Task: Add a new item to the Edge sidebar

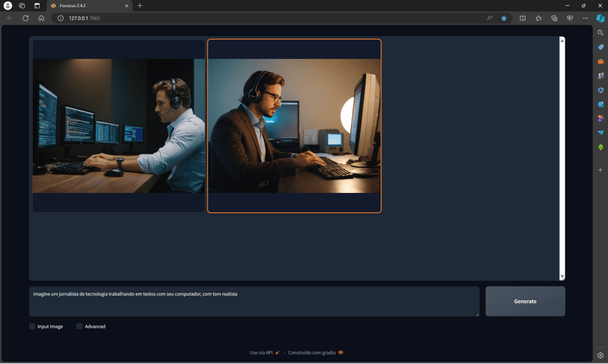Action: click(x=600, y=169)
